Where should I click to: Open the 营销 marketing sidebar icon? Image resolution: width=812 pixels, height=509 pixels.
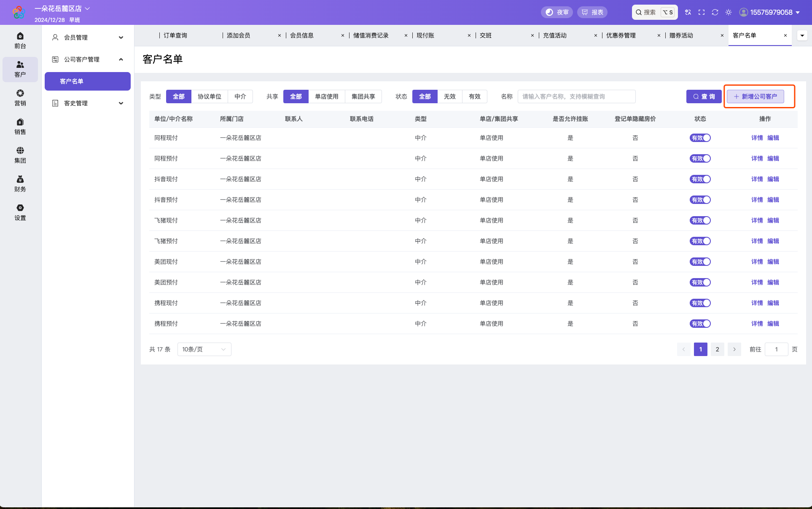coord(20,98)
